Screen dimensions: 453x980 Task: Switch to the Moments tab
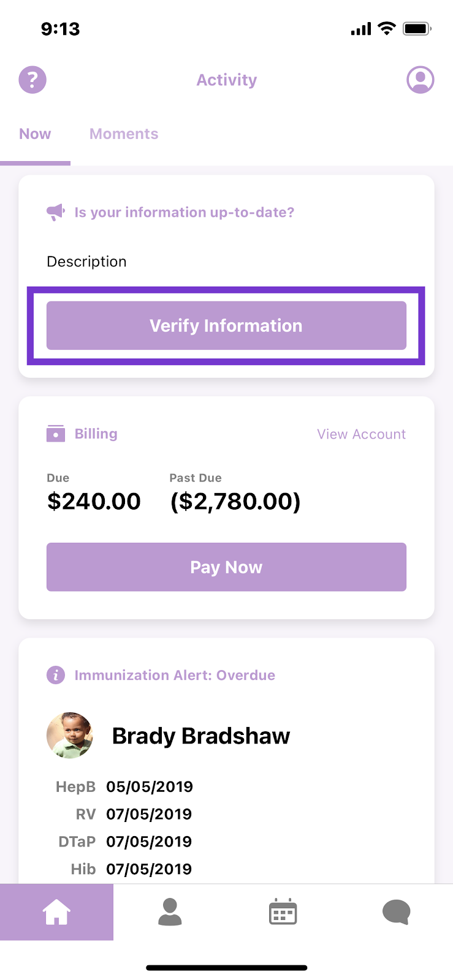[124, 134]
